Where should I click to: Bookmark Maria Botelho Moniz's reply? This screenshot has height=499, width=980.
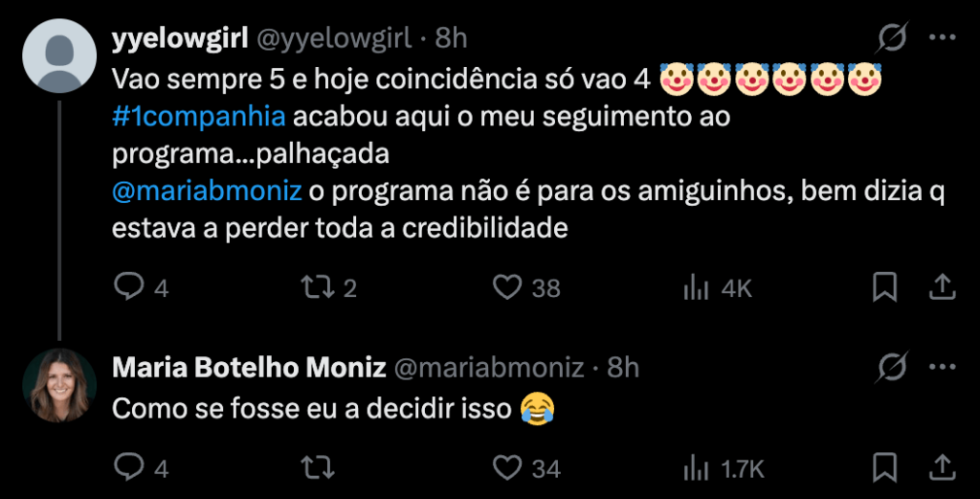885,467
